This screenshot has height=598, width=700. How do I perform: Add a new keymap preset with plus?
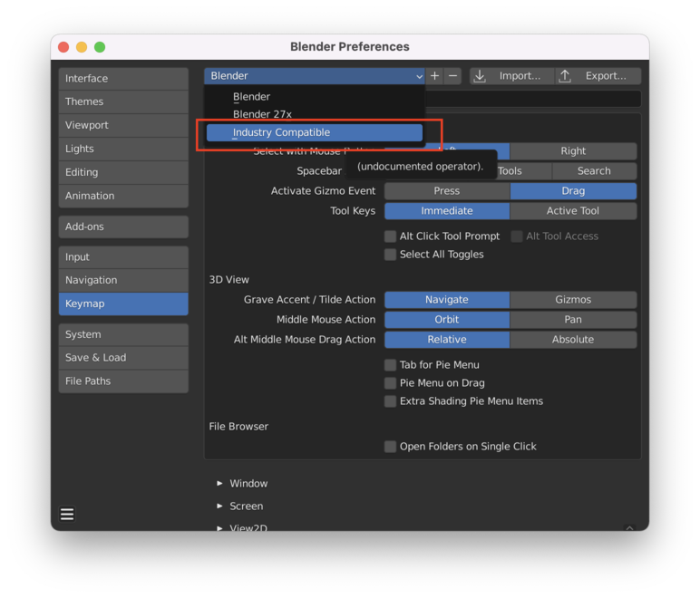pos(434,76)
